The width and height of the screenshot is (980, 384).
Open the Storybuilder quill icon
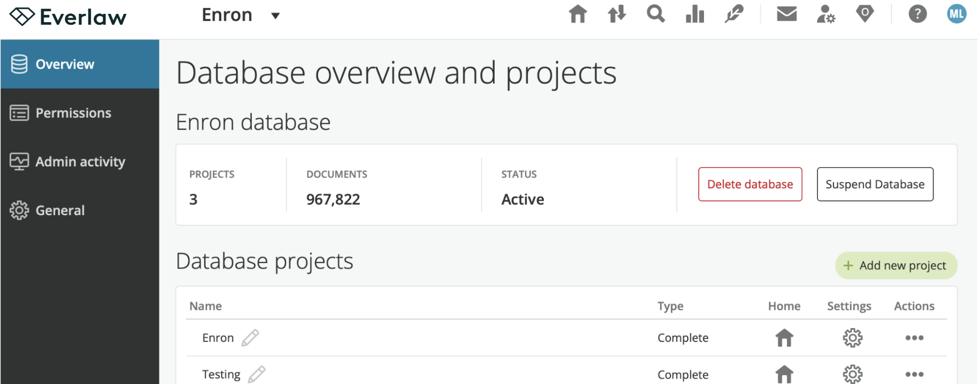pos(734,14)
